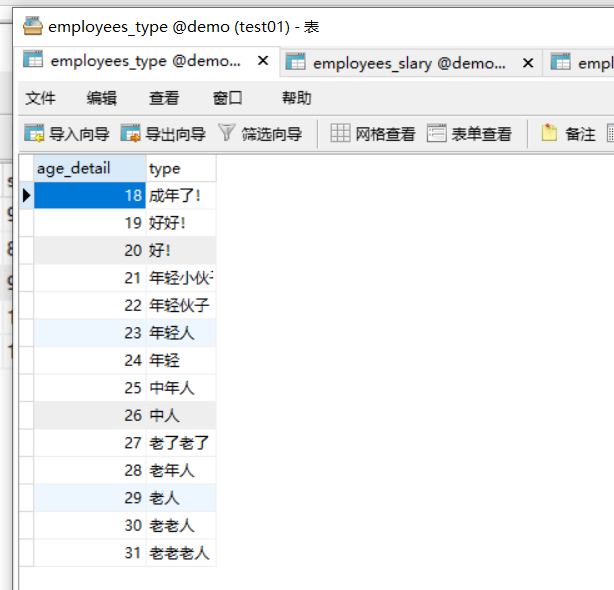
Task: Click the 筛选向导 toolbar label
Action: point(272,134)
